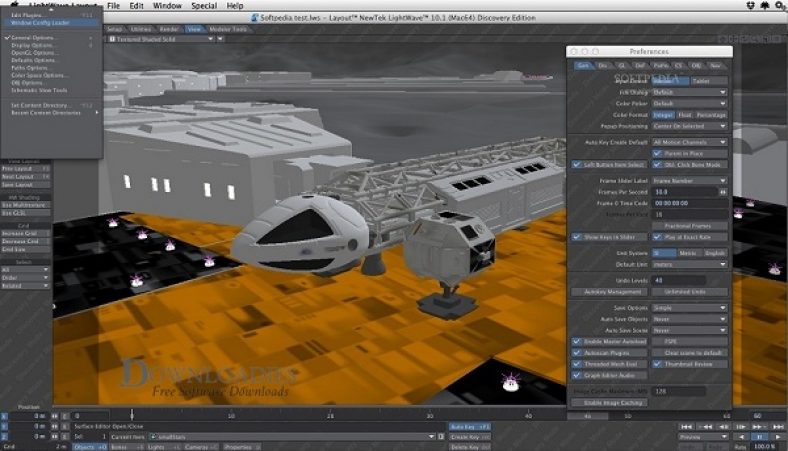Open the Auto Key Create Default dropdown
This screenshot has height=451, width=788.
point(689,142)
